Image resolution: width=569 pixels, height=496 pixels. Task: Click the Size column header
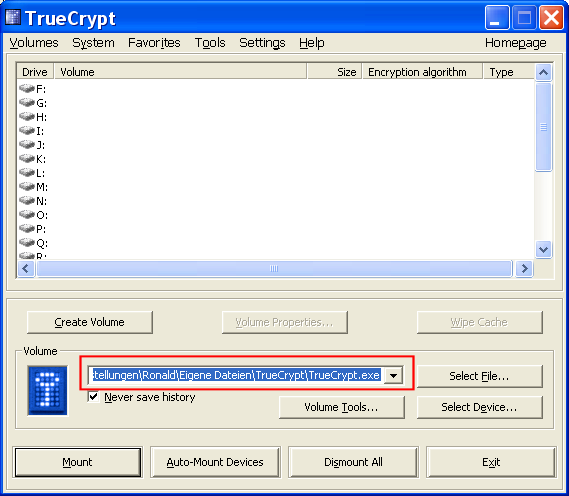pyautogui.click(x=335, y=72)
